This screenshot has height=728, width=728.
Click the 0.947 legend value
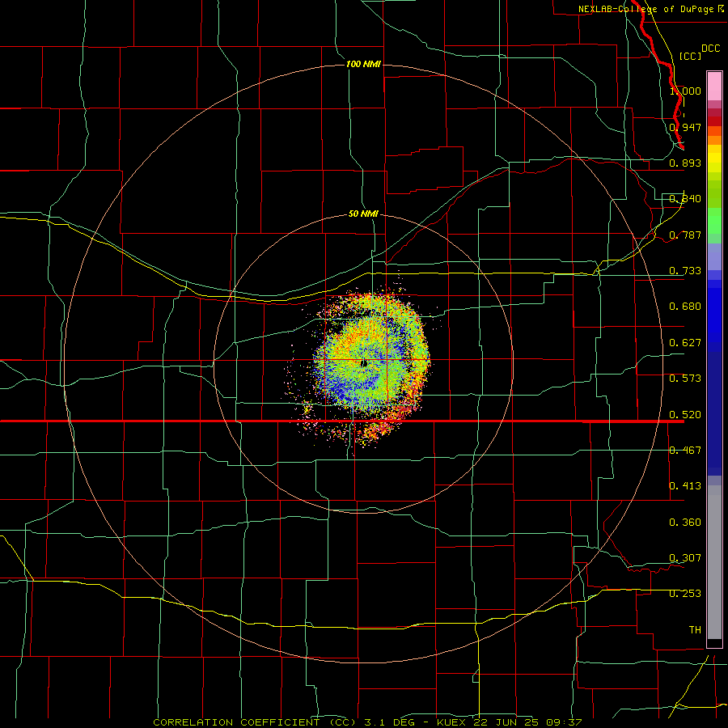point(685,127)
